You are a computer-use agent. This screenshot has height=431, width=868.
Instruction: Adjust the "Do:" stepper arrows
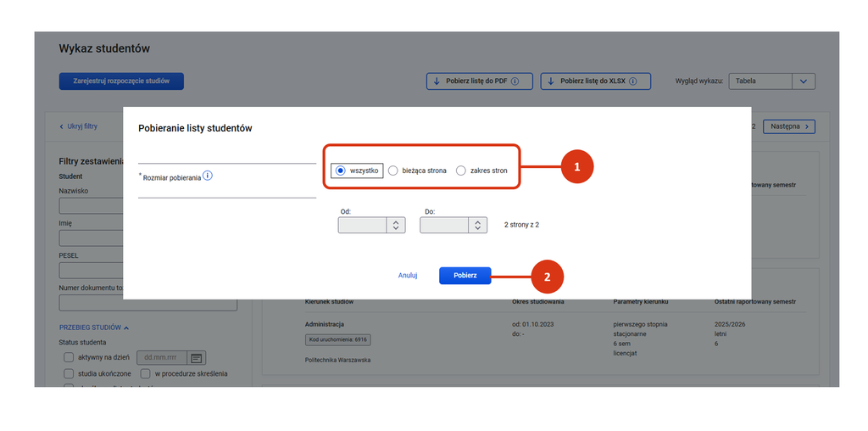pos(478,225)
